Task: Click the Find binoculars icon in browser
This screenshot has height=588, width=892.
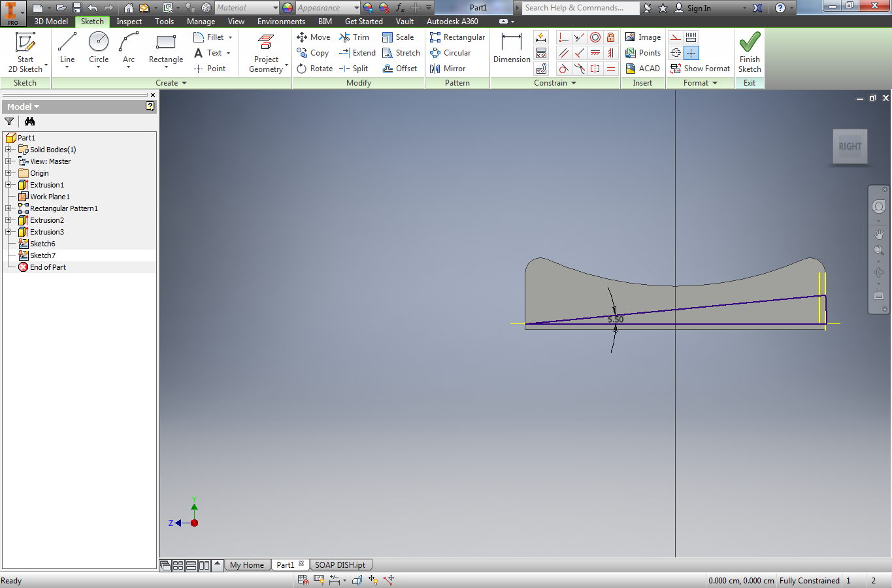Action: click(29, 122)
